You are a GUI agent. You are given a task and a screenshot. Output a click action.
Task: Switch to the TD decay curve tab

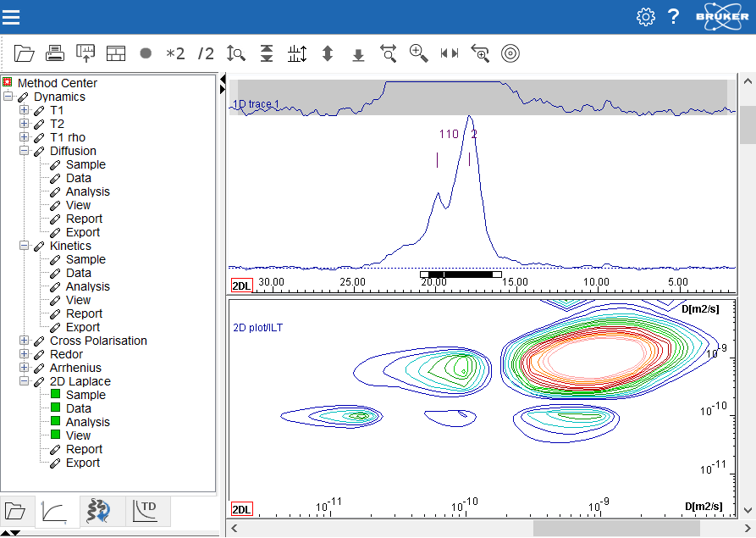(x=147, y=510)
